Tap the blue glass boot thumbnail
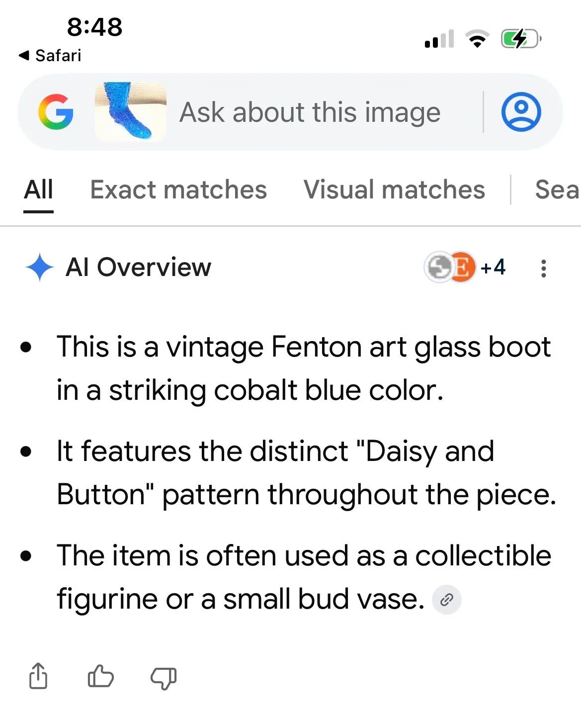Viewport: 581px width, 728px height. pyautogui.click(x=130, y=112)
